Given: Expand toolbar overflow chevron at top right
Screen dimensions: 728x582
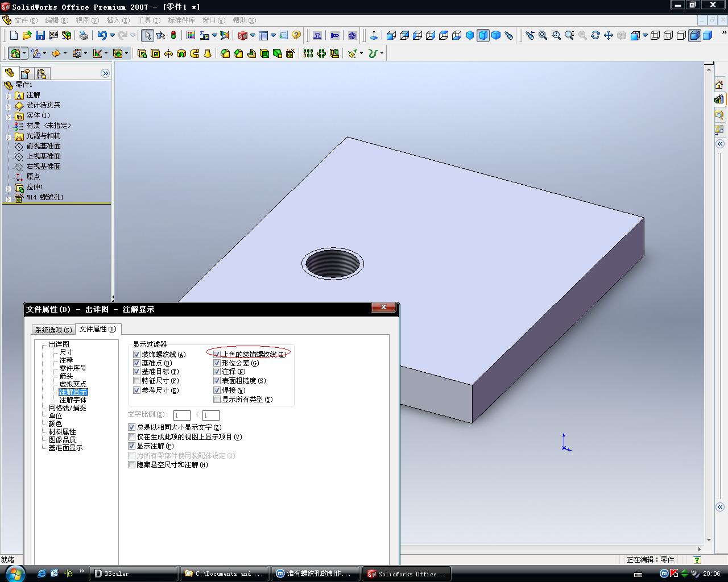Looking at the screenshot, I should 724,33.
